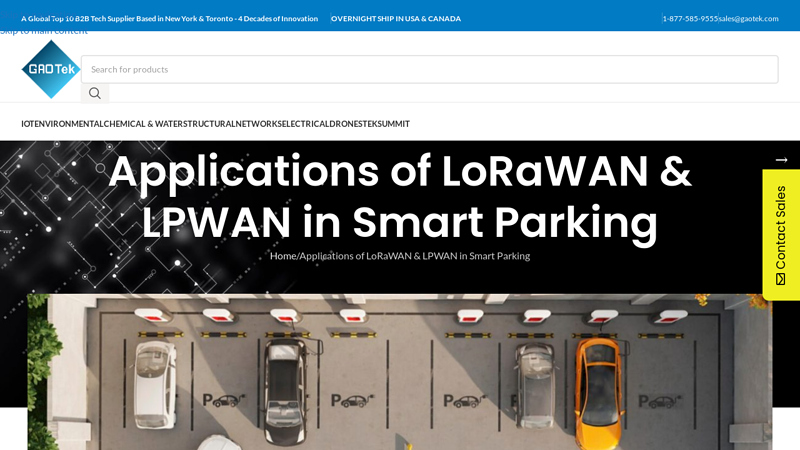800x450 pixels.
Task: Click Skip to main content link
Action: 44,33
